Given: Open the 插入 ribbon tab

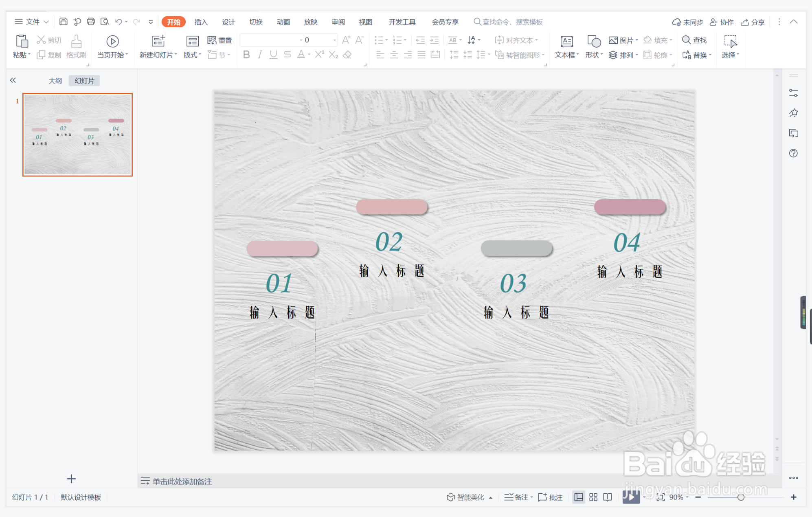Looking at the screenshot, I should [x=201, y=22].
